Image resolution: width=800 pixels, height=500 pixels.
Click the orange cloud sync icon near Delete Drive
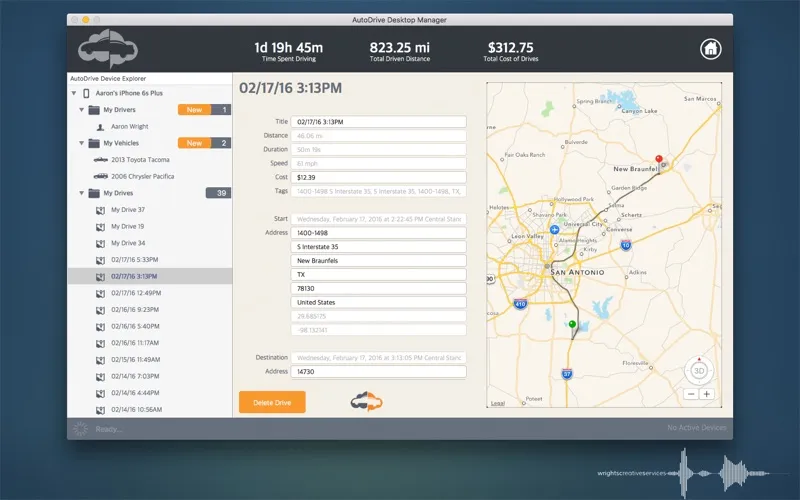tap(366, 402)
